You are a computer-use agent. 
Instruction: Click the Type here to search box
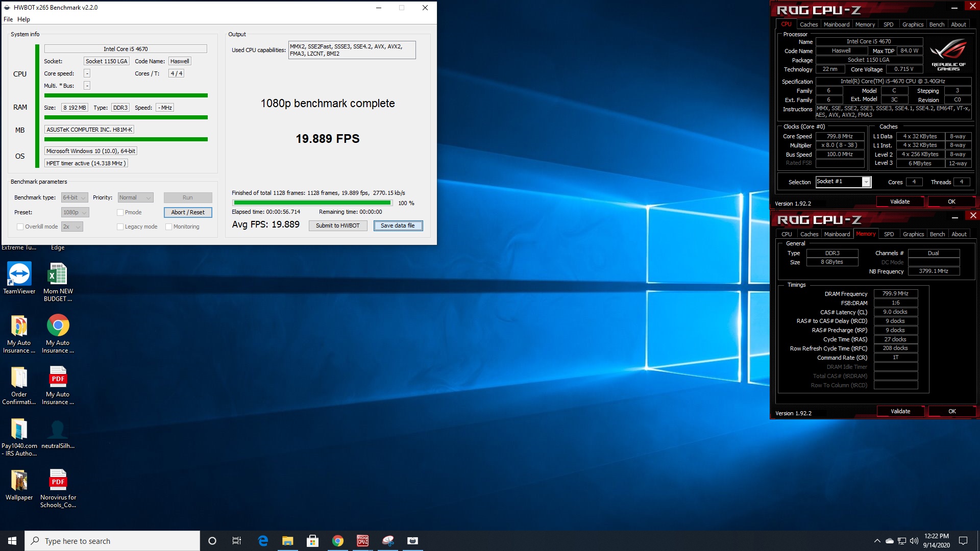pyautogui.click(x=112, y=541)
